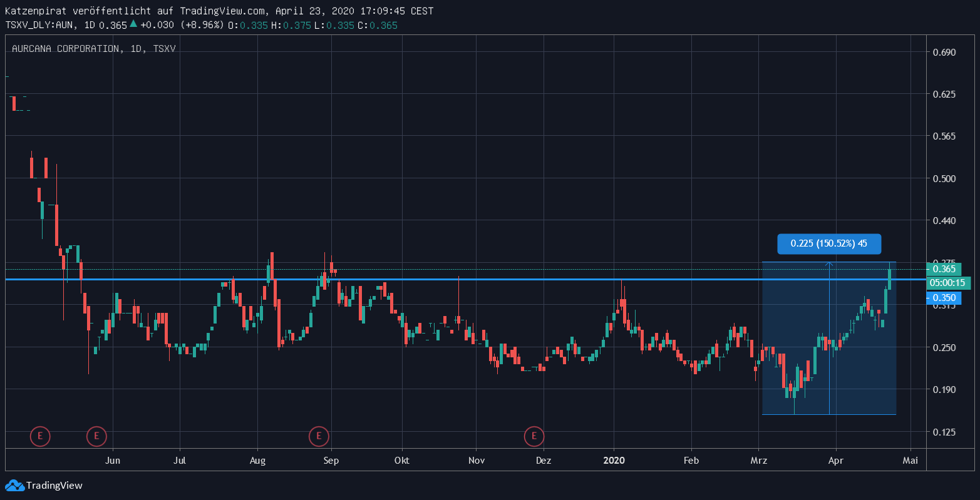Screen dimensions: 980x500
Task: Click the AURCANA CORPORATION chart title
Action: tap(66, 48)
